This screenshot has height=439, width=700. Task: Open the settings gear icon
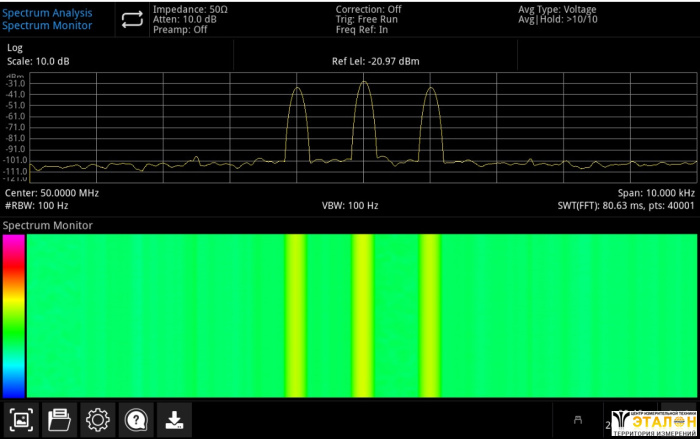tap(97, 420)
